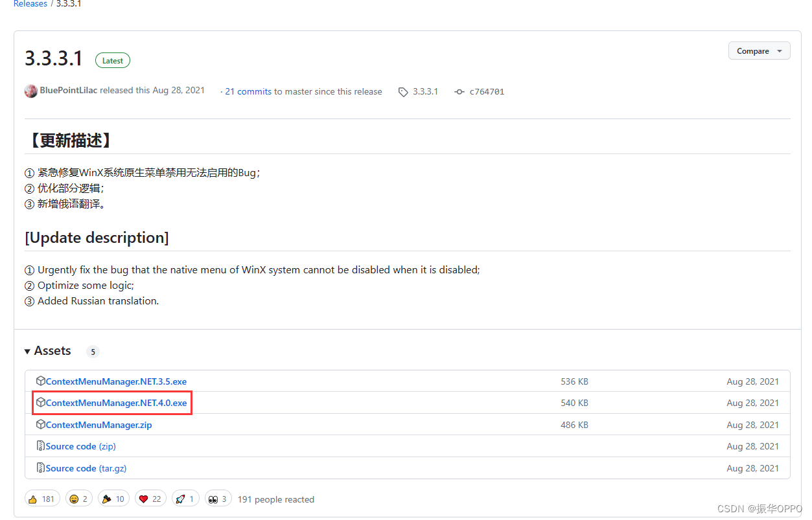Click the 新增俄语翻译 line

pyautogui.click(x=65, y=204)
